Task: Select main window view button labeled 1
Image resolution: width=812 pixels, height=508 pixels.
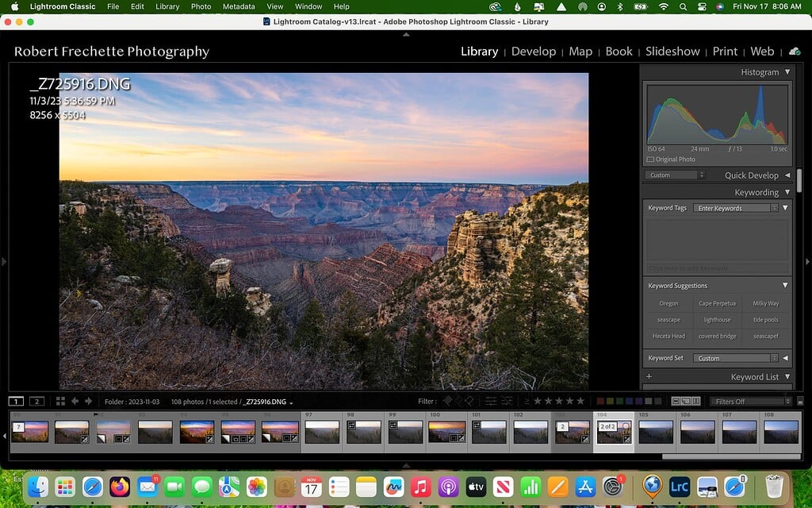Action: (17, 402)
